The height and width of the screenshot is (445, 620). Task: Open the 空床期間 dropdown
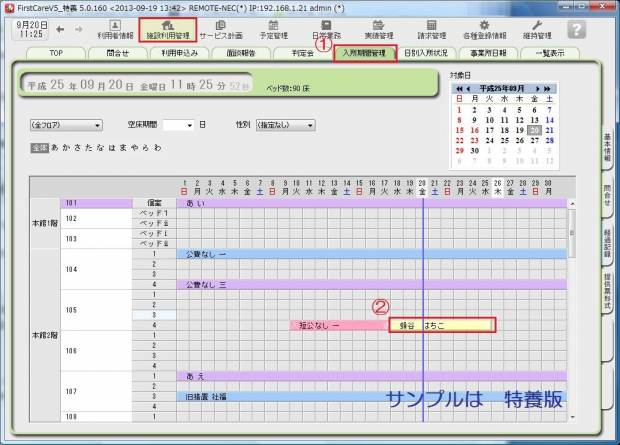(x=177, y=126)
